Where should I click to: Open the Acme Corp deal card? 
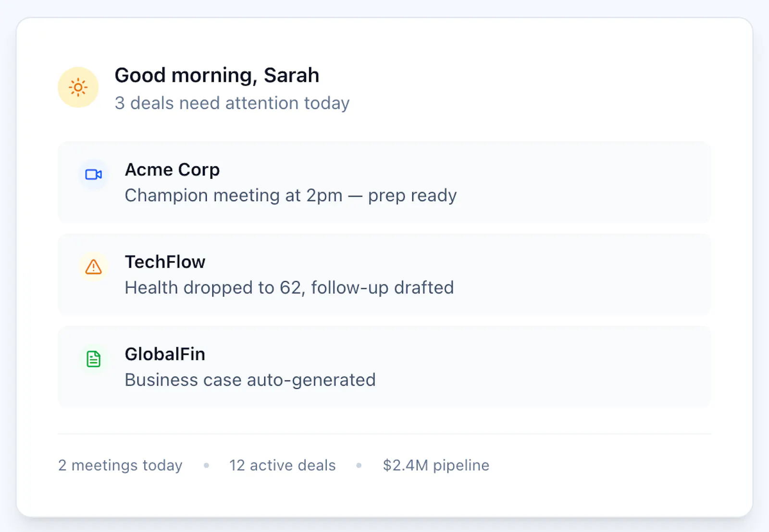coord(384,182)
